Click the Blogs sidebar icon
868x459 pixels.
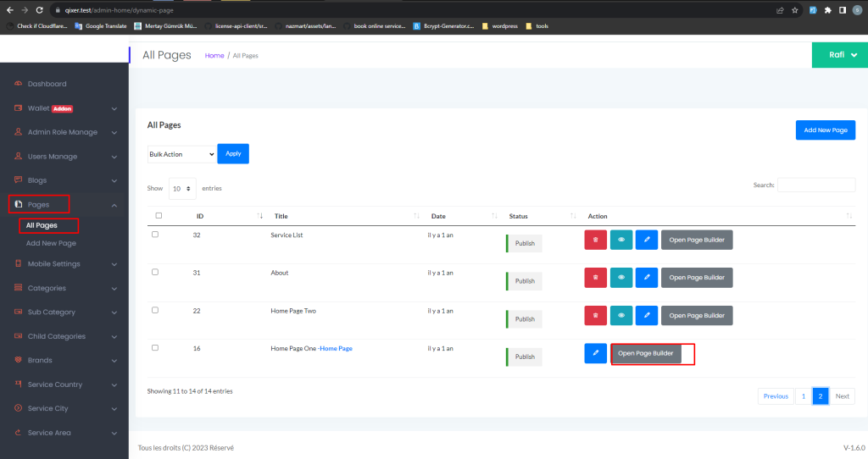[19, 180]
